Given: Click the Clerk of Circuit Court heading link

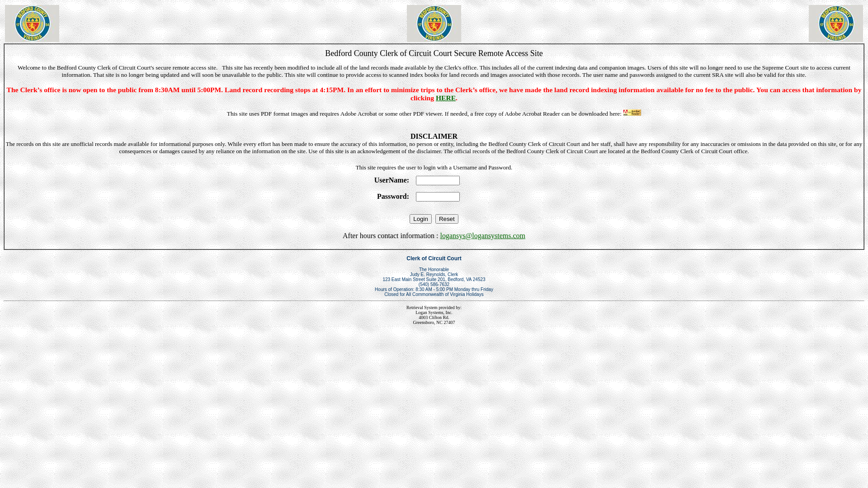Looking at the screenshot, I should [x=434, y=258].
